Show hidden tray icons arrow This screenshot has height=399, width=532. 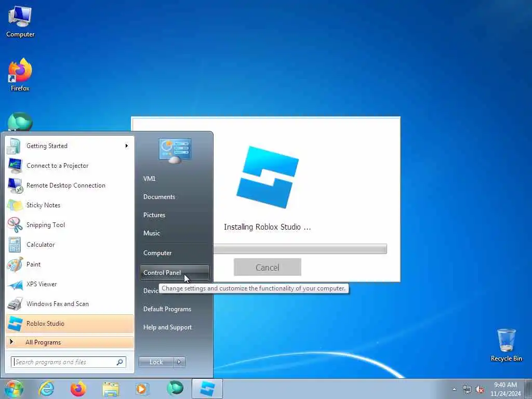tap(454, 390)
